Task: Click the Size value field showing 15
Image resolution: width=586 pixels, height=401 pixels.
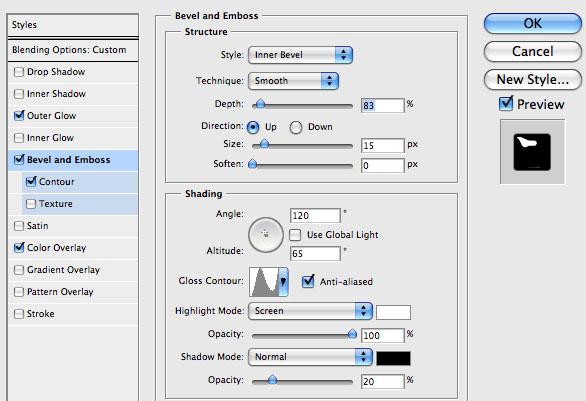Action: [x=383, y=146]
